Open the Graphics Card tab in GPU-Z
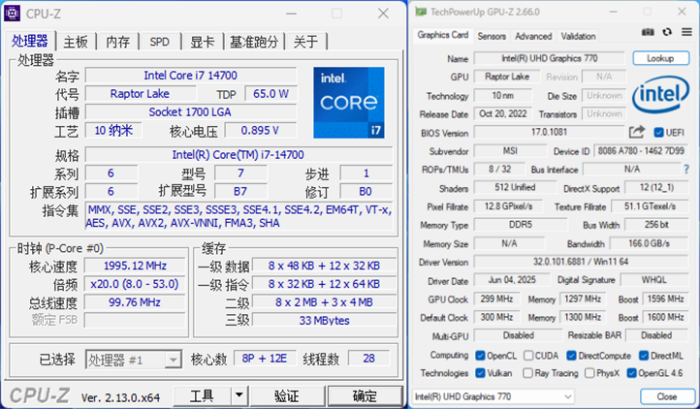Image resolution: width=700 pixels, height=409 pixels. (x=442, y=35)
